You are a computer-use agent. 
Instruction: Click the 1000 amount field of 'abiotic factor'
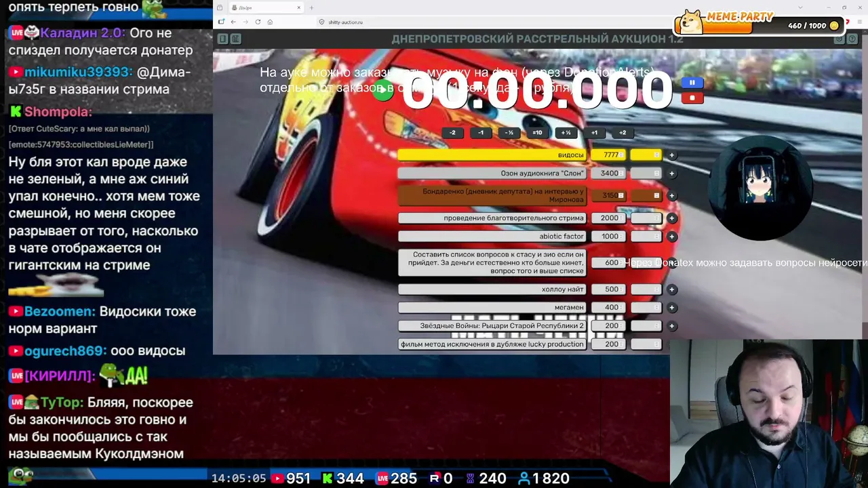(609, 237)
